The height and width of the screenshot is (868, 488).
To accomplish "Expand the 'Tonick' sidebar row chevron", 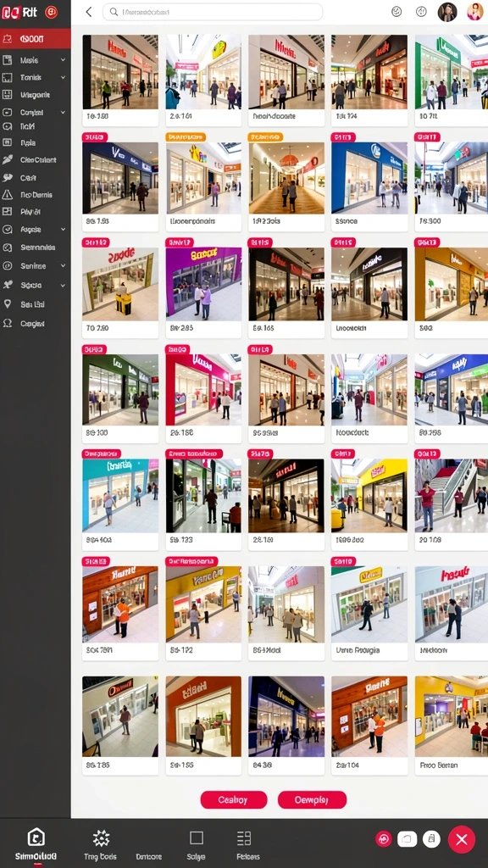I will pos(63,77).
